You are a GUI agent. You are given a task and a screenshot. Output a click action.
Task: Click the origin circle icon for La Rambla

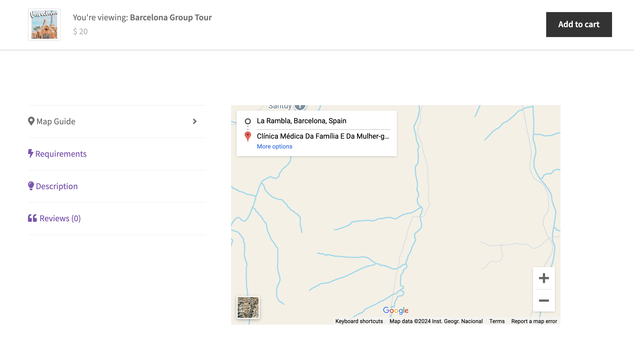click(x=248, y=121)
